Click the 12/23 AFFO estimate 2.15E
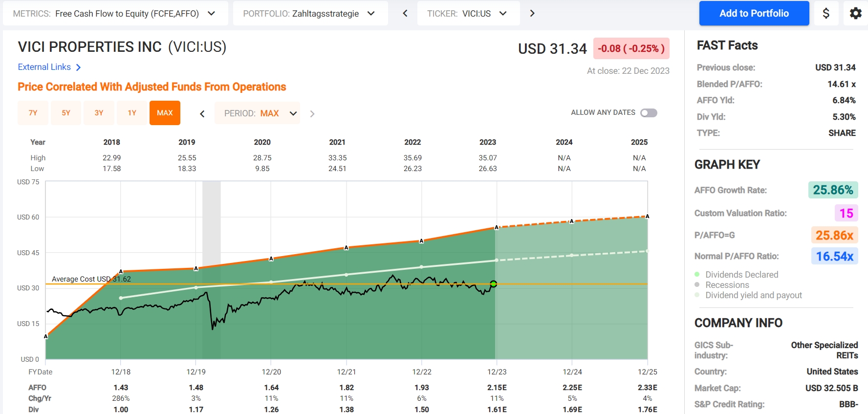The image size is (868, 414). pyautogui.click(x=497, y=388)
